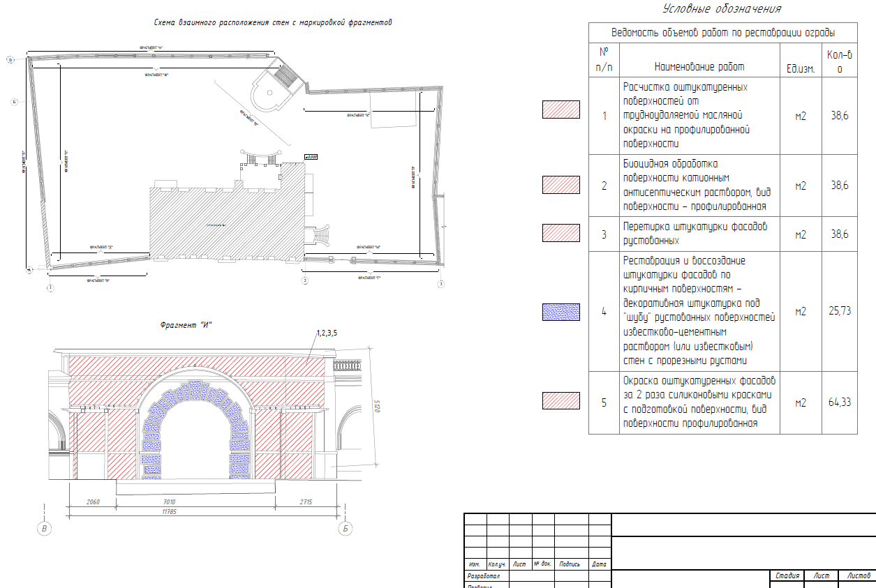Click the "Дата" title block cell
Screen dimensions: 876x588
tap(600, 564)
